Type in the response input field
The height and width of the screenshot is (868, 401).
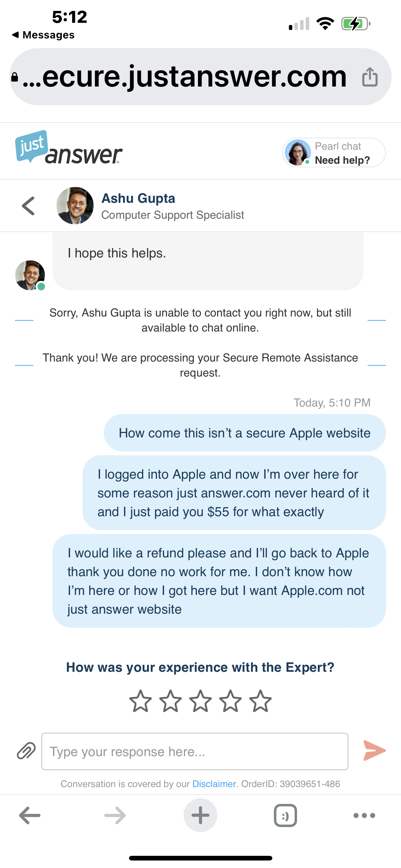pos(195,751)
